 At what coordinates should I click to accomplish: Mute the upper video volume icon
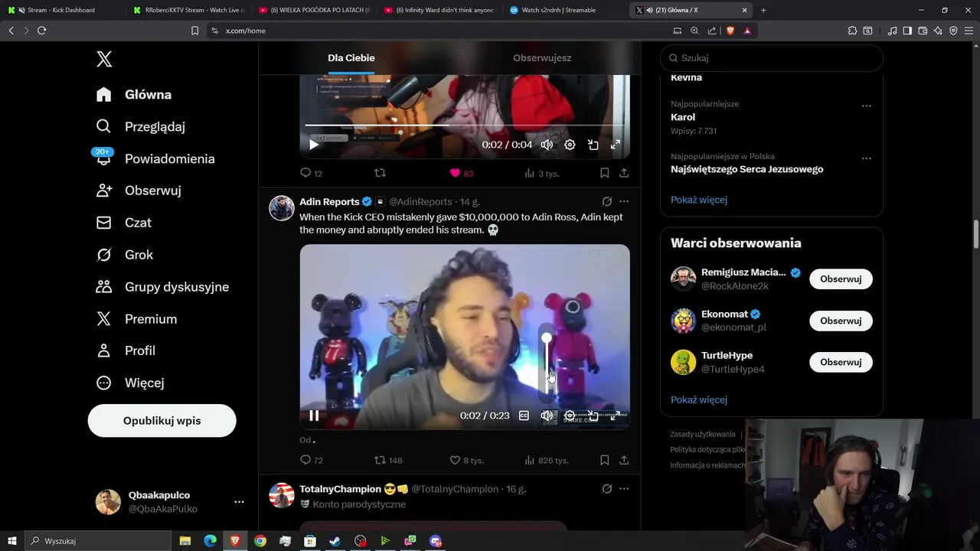click(547, 145)
